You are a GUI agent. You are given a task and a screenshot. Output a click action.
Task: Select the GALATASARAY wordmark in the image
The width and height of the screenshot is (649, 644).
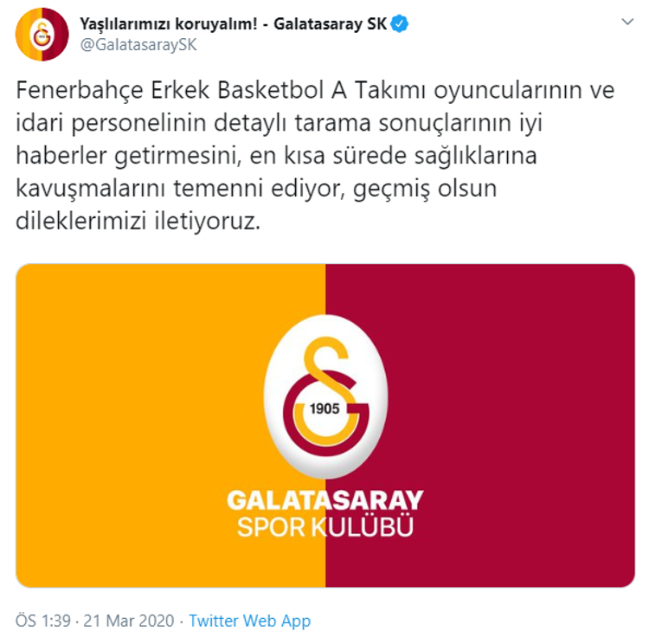[324, 500]
